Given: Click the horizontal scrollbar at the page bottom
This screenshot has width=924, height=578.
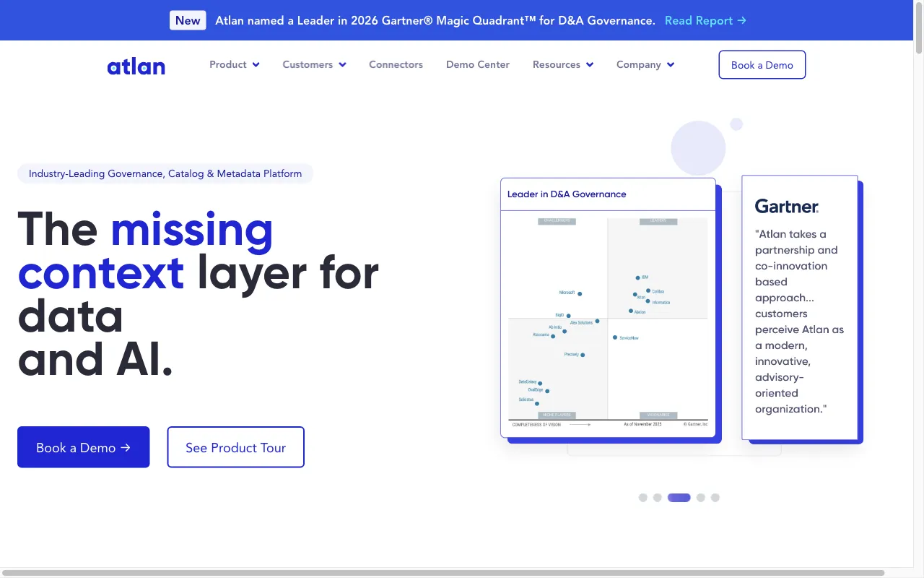Looking at the screenshot, I should (x=443, y=573).
